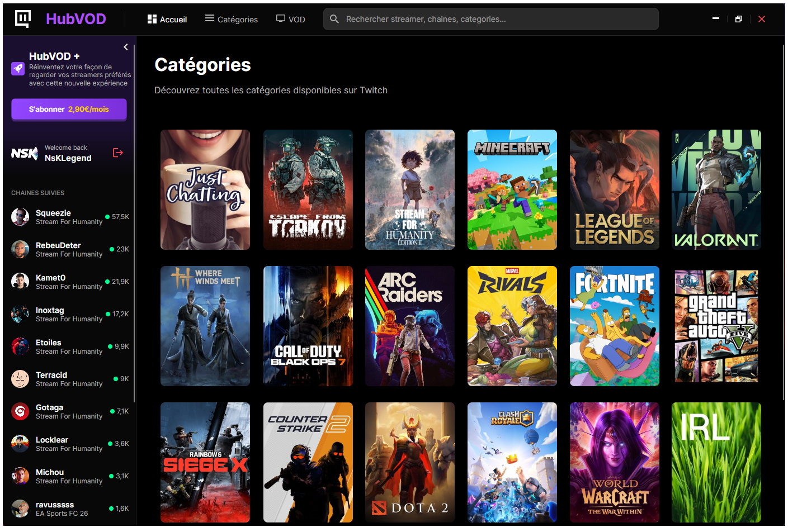The width and height of the screenshot is (788, 532).
Task: Select the Minecraft category thumbnail
Action: click(512, 189)
